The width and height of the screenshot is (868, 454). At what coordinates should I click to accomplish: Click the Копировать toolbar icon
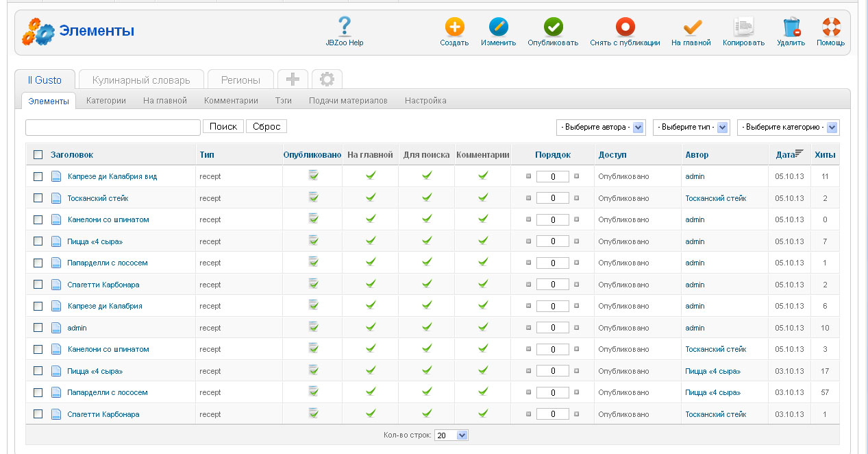pos(743,27)
